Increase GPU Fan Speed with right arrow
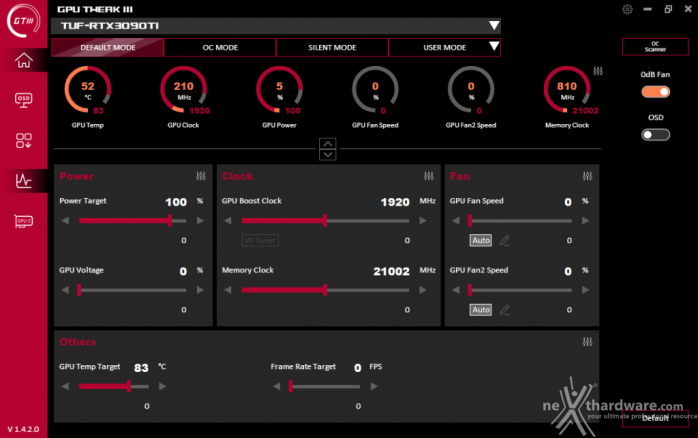Image resolution: width=698 pixels, height=438 pixels. tap(585, 221)
